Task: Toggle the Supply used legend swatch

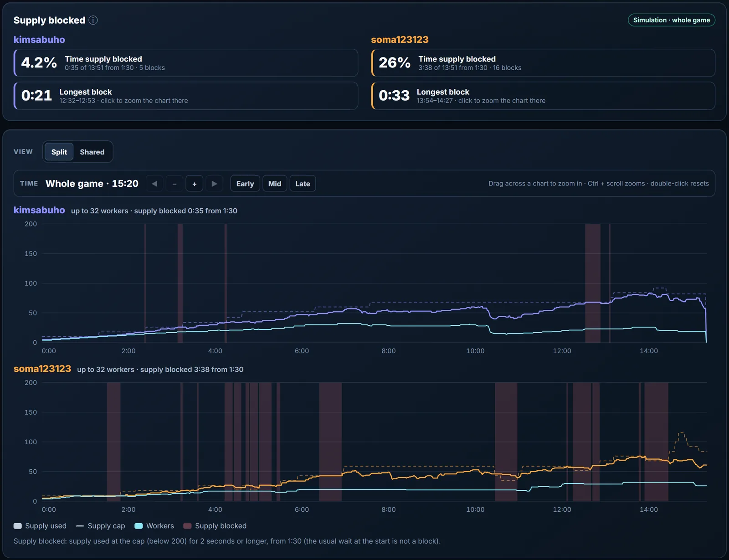Action: (18, 526)
